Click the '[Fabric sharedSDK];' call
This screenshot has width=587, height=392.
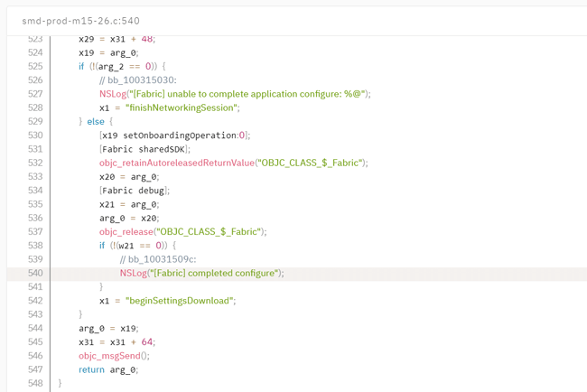(x=144, y=149)
